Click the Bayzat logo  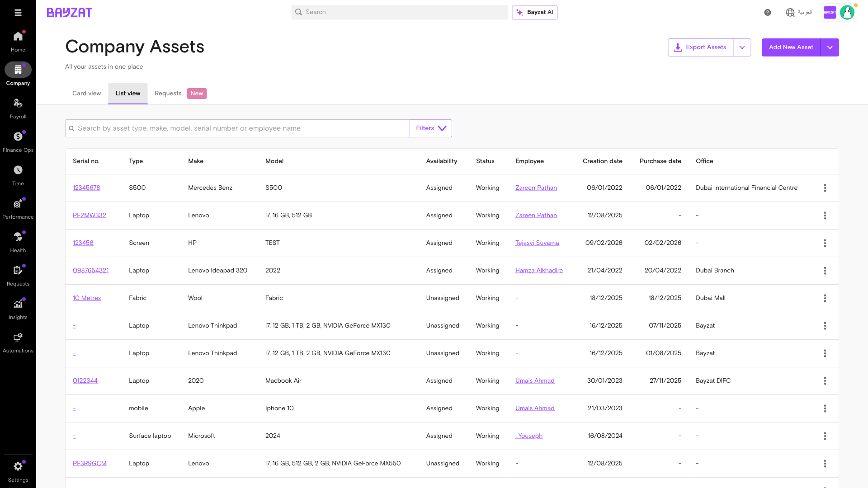(x=70, y=13)
